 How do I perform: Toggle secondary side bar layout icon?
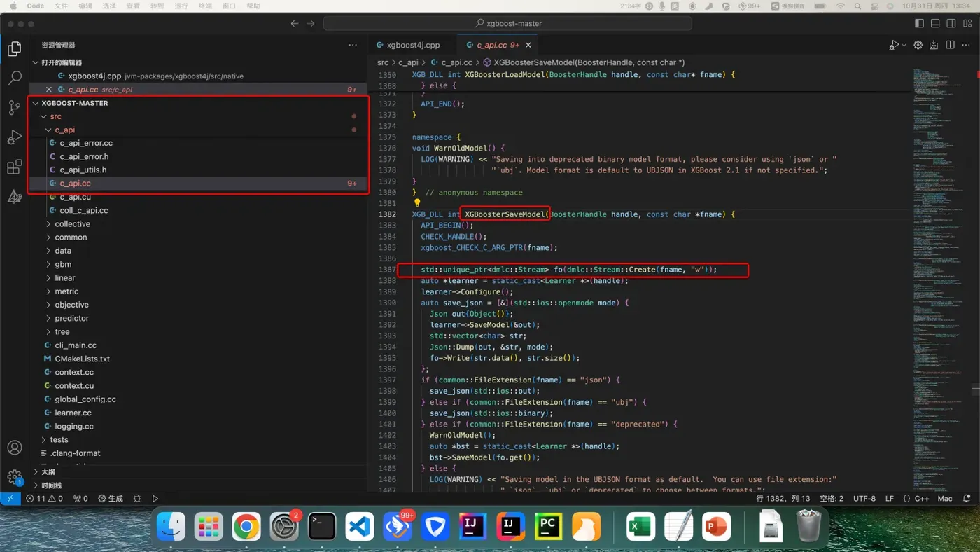tap(951, 23)
